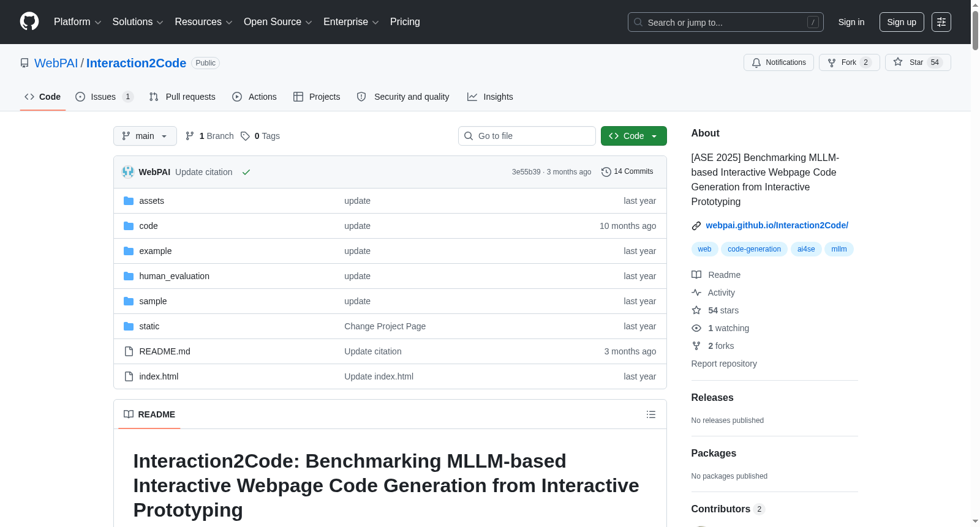Image resolution: width=980 pixels, height=527 pixels.
Task: Click the green commit status checkmark
Action: point(246,172)
